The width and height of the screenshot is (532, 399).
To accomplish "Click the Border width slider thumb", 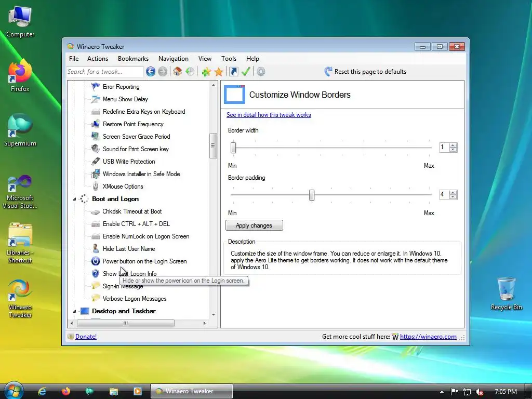I will point(233,148).
